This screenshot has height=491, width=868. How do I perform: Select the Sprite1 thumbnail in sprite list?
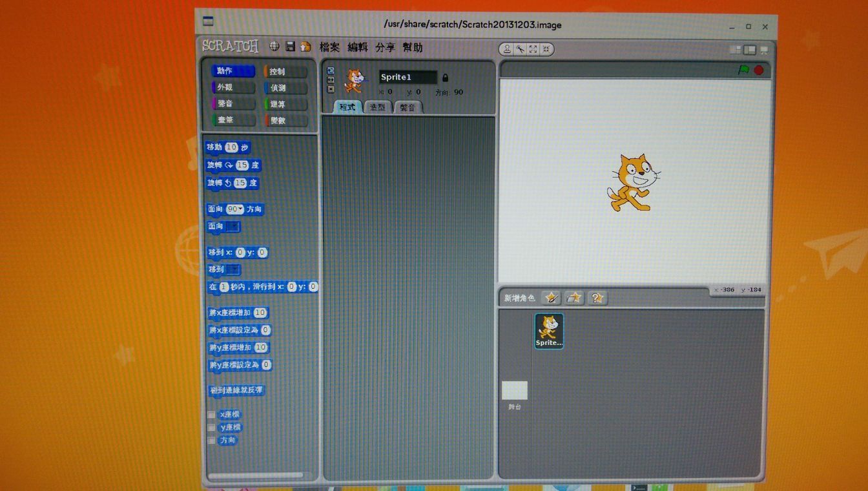549,331
